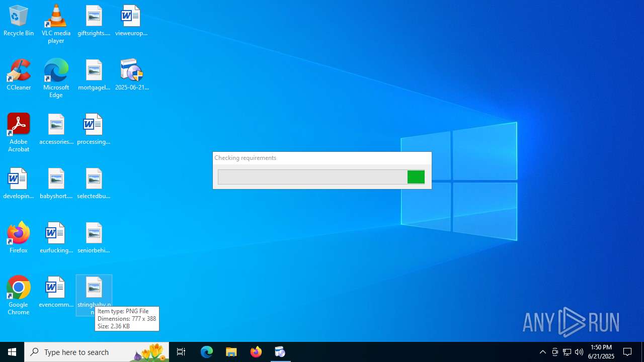Launch the Firefox desktop shortcut
The image size is (644, 362).
19,238
